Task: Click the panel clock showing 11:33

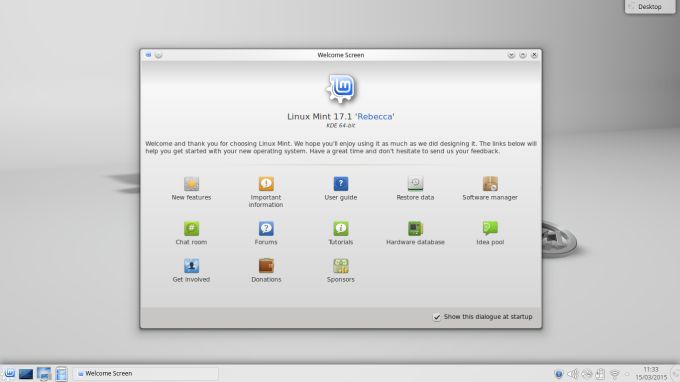Action: (x=651, y=373)
